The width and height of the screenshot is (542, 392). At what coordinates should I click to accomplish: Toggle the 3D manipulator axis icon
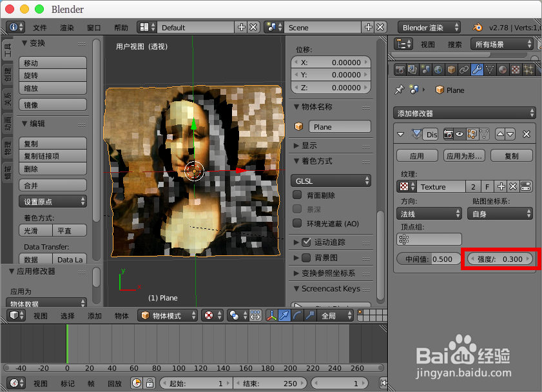point(272,315)
